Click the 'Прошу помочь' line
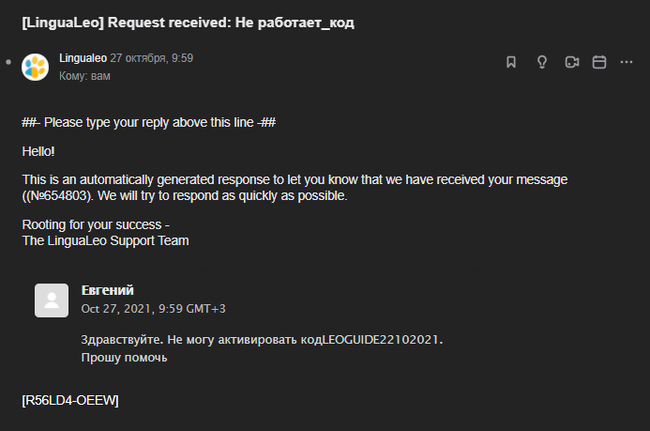This screenshot has height=431, width=650. 124,358
